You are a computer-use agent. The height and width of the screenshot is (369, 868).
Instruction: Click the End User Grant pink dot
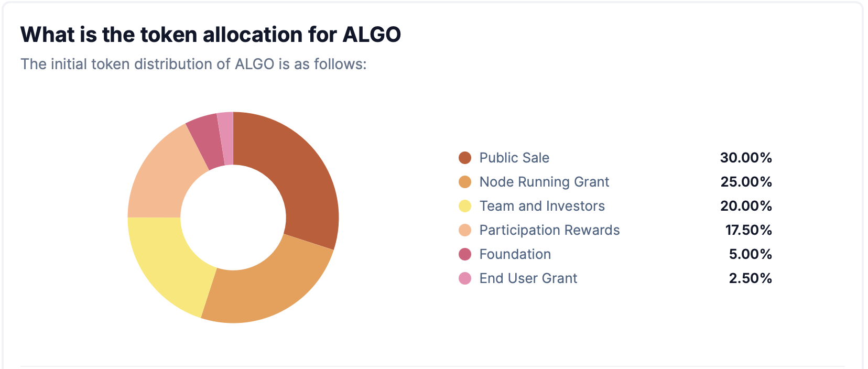pyautogui.click(x=465, y=278)
